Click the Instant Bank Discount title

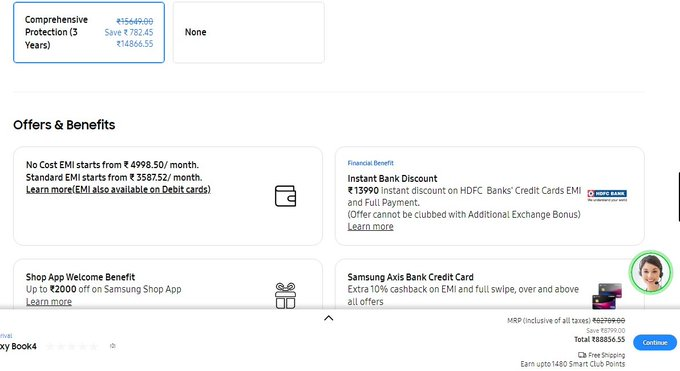point(392,178)
